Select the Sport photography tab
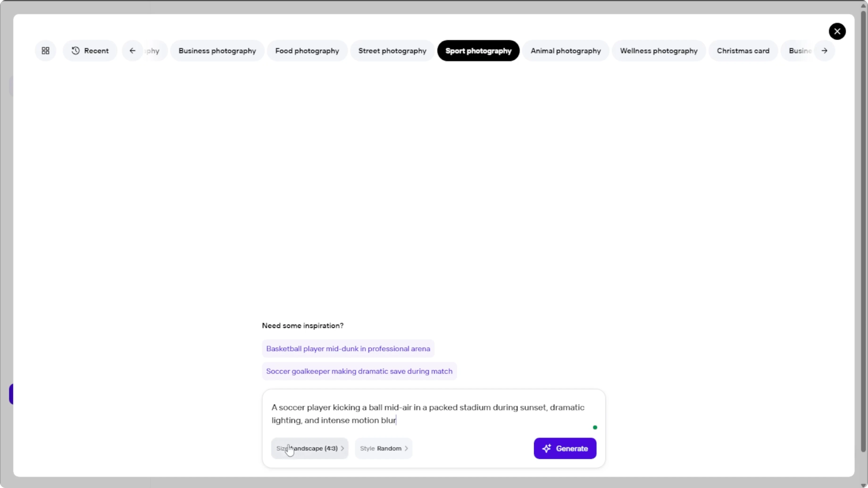Image resolution: width=868 pixels, height=488 pixels. click(478, 50)
